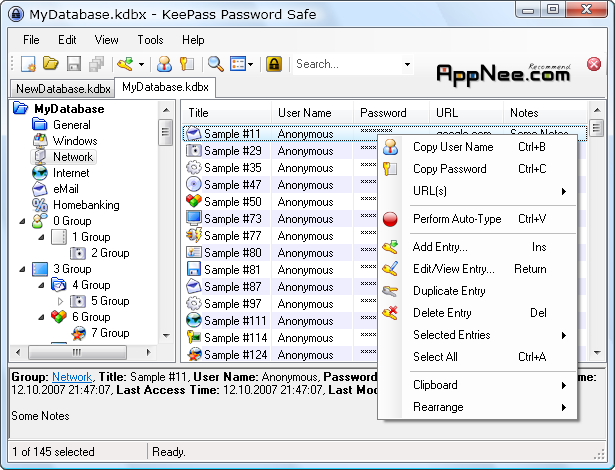The width and height of the screenshot is (615, 470).
Task: Collapse the 6 Group tree node
Action: tap(42, 317)
